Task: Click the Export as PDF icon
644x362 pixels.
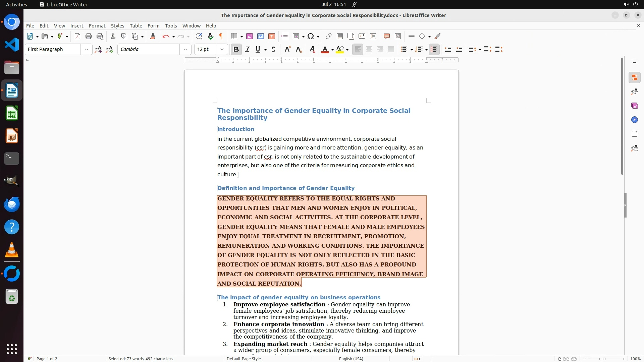Action: (77, 37)
